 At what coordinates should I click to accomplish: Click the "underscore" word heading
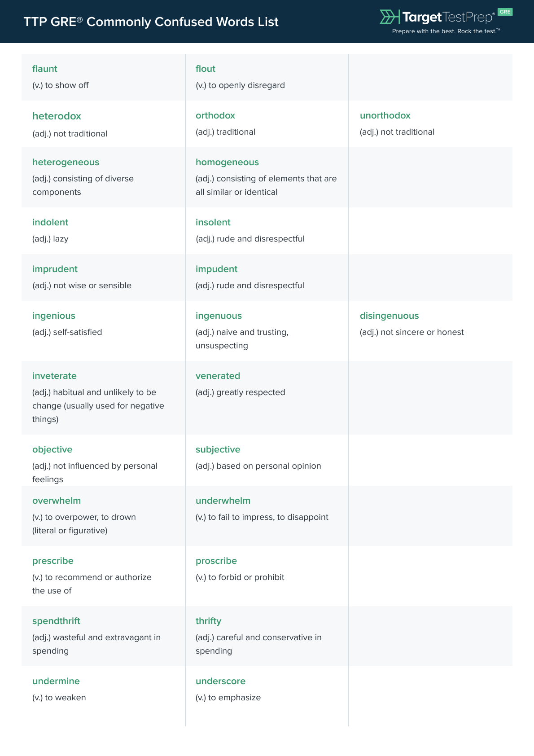(220, 681)
